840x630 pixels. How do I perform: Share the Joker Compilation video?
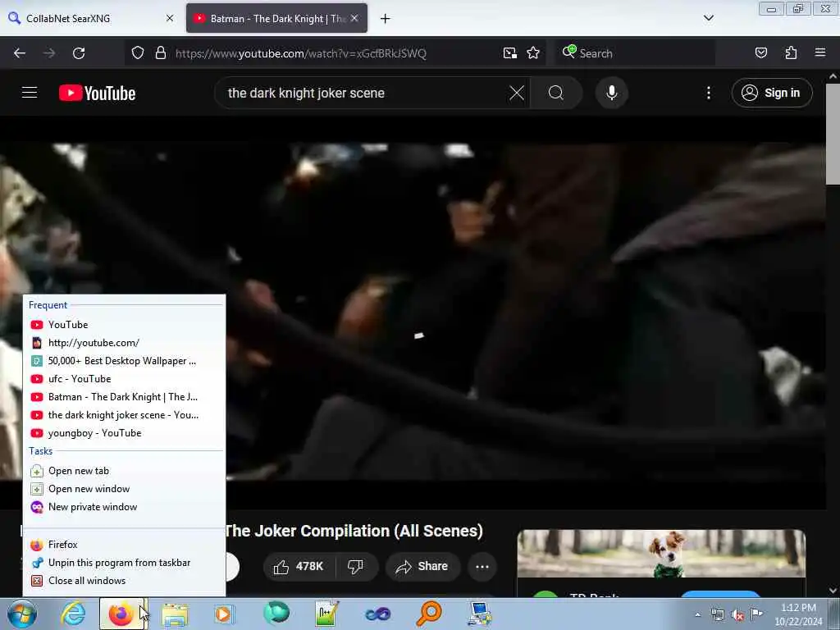tap(422, 566)
